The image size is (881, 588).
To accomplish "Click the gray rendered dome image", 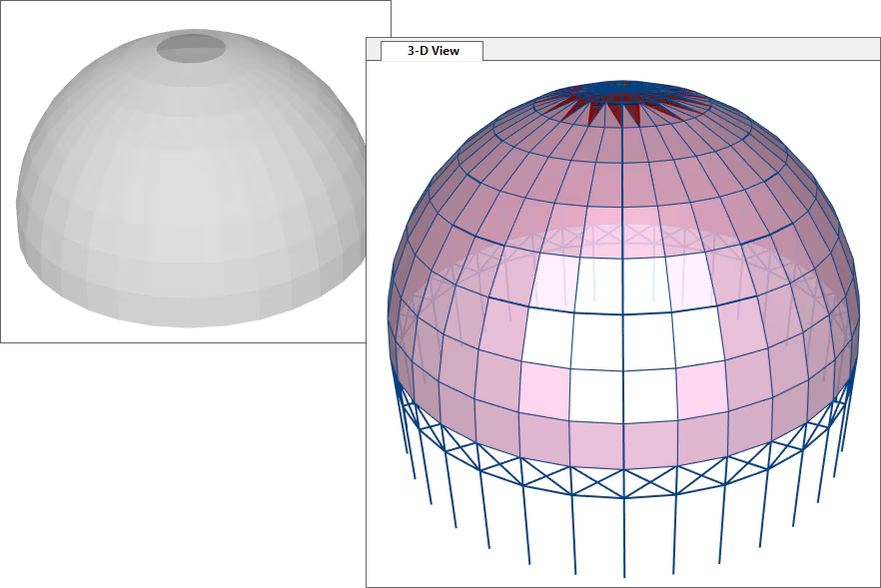I will 190,180.
